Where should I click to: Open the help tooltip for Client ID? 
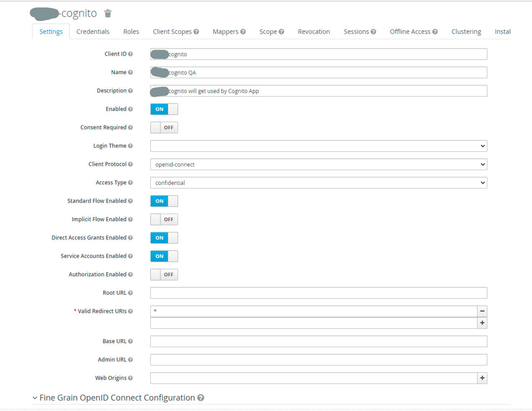point(131,54)
